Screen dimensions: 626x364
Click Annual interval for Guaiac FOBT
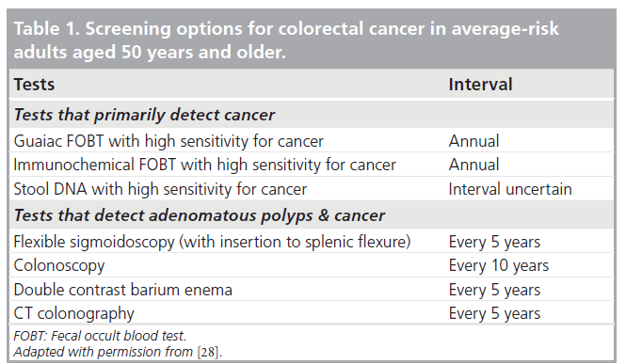pos(474,141)
